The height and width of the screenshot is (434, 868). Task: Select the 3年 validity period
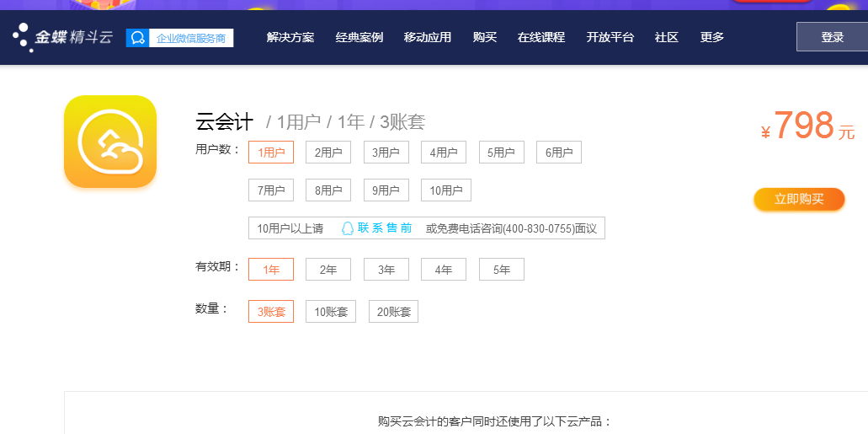(x=386, y=270)
